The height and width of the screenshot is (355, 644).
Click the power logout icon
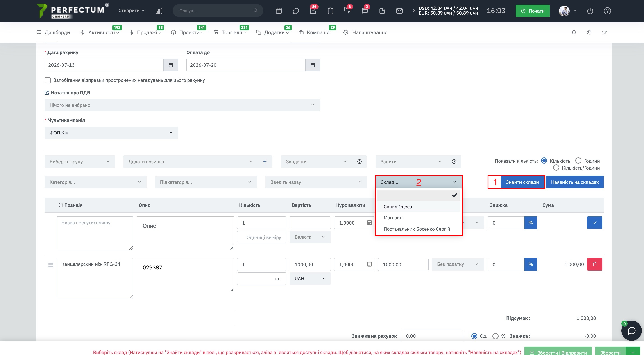click(x=590, y=11)
